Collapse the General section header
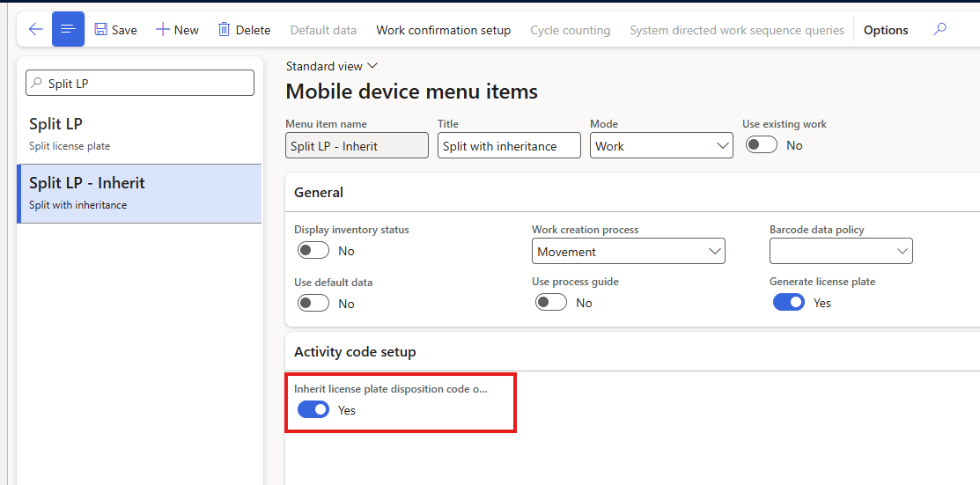This screenshot has width=980, height=485. pyautogui.click(x=319, y=192)
